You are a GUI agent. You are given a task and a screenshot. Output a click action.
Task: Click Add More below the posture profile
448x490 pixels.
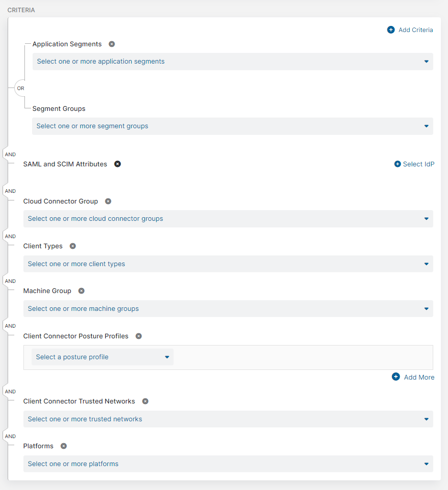click(413, 377)
